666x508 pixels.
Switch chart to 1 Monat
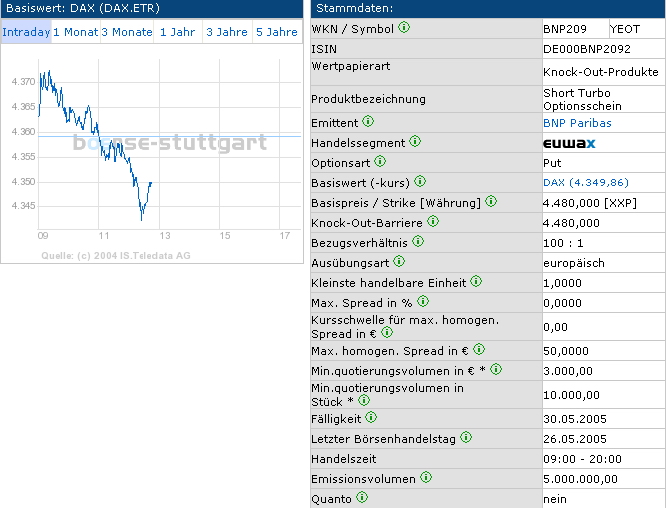point(76,32)
